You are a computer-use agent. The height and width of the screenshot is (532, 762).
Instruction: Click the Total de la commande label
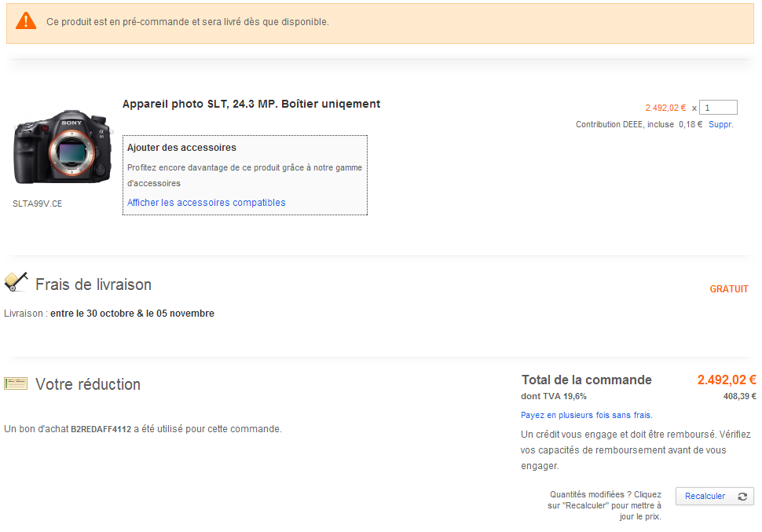[586, 380]
